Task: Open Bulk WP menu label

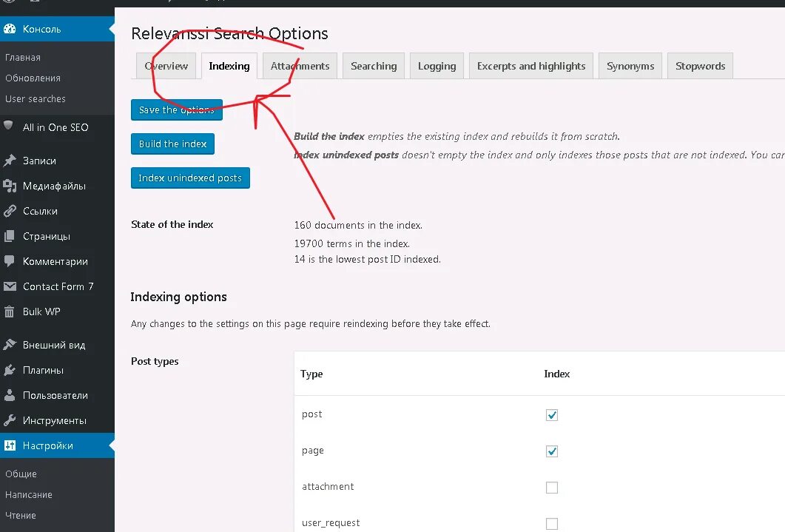Action: click(x=41, y=312)
